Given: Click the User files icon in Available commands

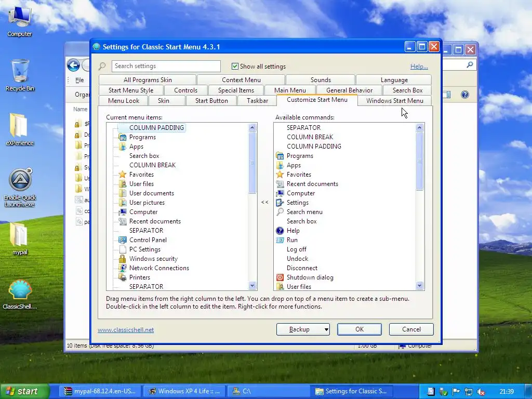Looking at the screenshot, I should click(x=280, y=286).
